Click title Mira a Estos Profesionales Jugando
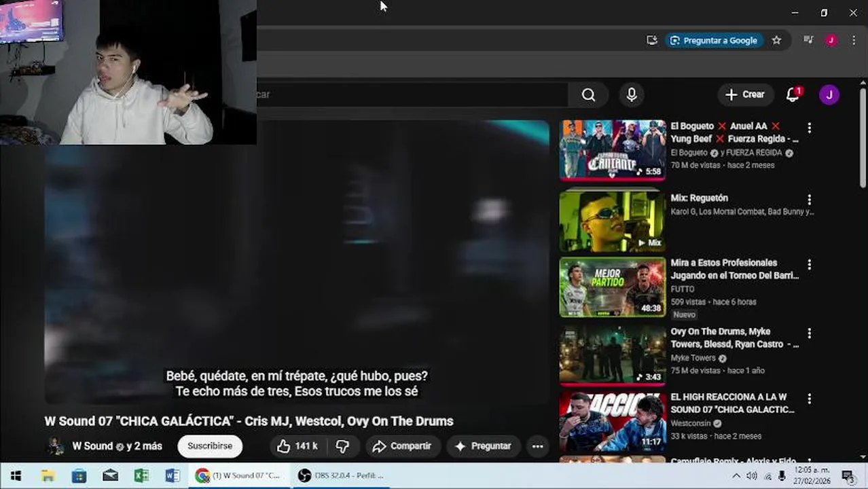Image resolution: width=868 pixels, height=489 pixels. (x=734, y=269)
